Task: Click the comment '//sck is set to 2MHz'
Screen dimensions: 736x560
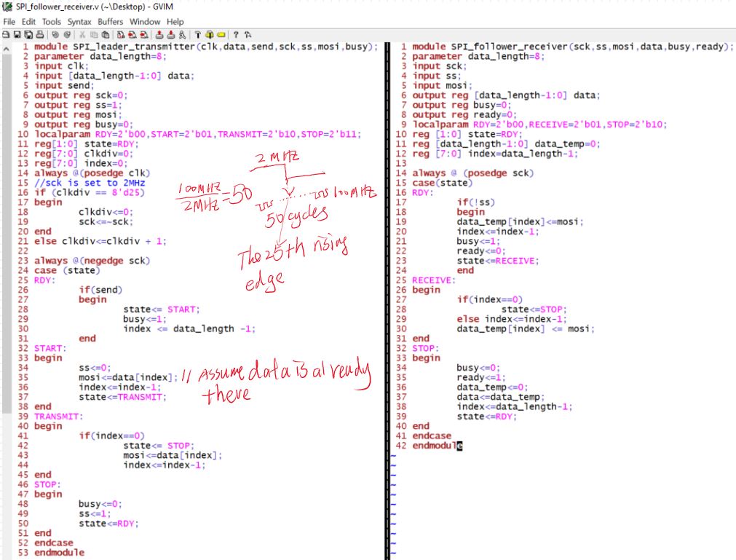Action: click(x=90, y=183)
